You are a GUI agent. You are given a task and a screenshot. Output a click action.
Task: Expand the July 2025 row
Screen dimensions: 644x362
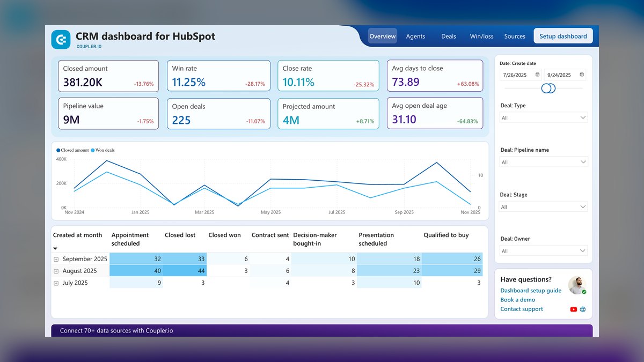pyautogui.click(x=56, y=283)
